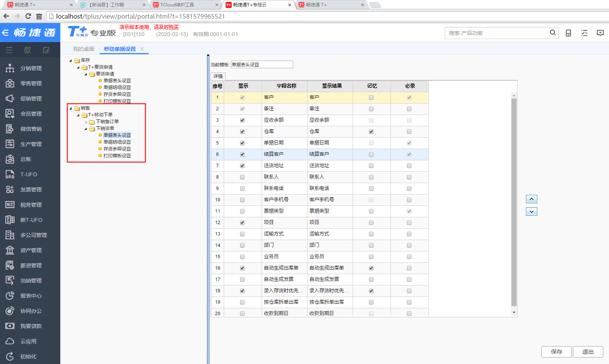The height and width of the screenshot is (364, 609).
Task: Click the 保存 button
Action: click(x=557, y=352)
